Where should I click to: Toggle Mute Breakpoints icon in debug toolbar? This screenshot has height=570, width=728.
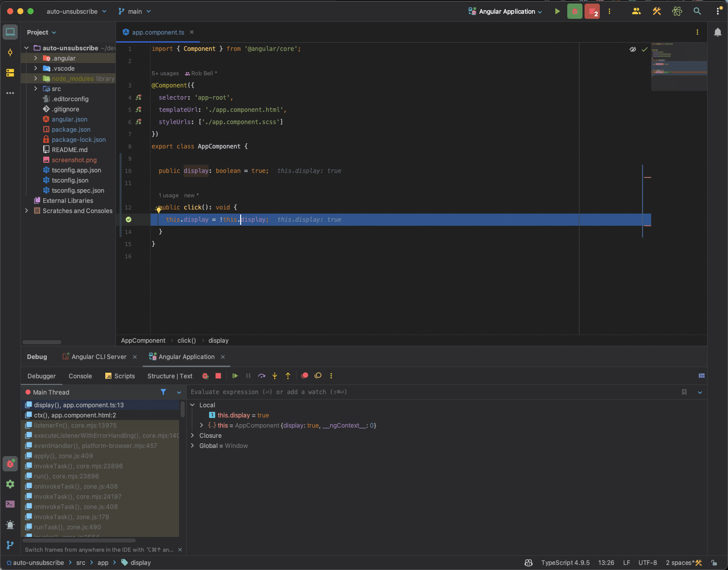coord(318,376)
